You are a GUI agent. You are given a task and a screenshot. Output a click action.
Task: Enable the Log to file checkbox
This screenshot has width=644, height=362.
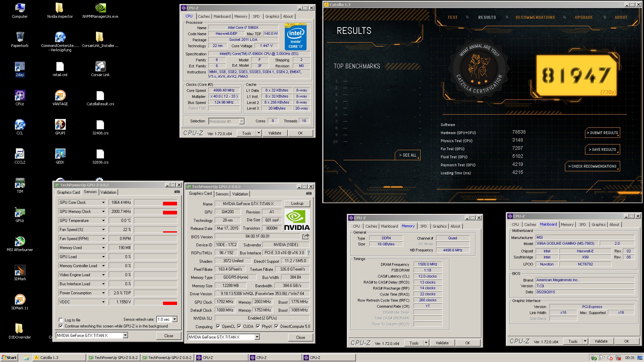(61, 320)
